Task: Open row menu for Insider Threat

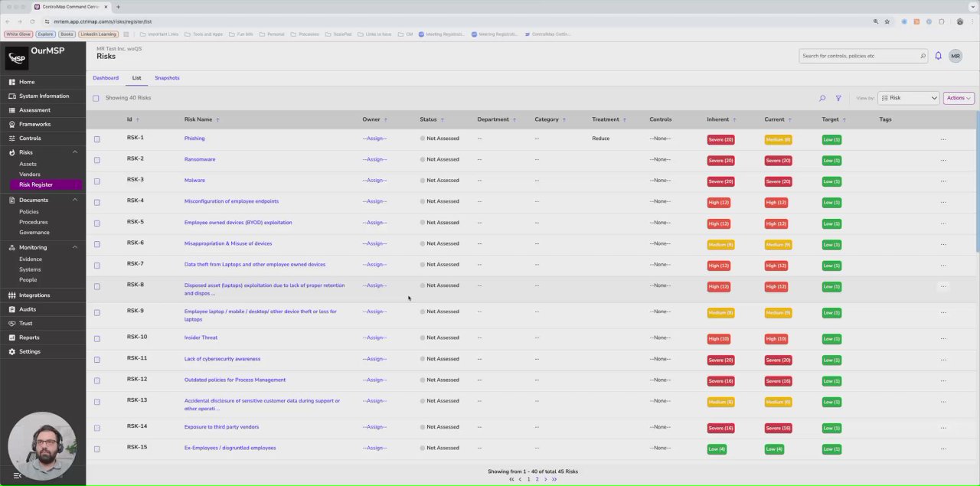Action: pos(943,338)
